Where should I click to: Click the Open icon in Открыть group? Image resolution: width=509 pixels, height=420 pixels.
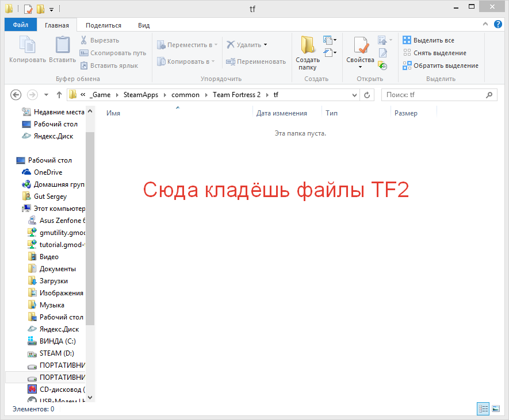[382, 40]
